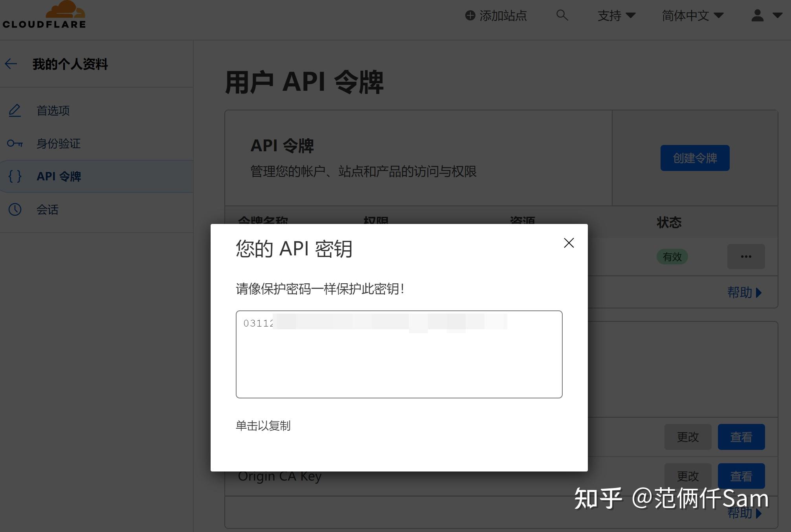Click the braces icon next to API 令牌
Image resolution: width=791 pixels, height=532 pixels.
coord(15,176)
